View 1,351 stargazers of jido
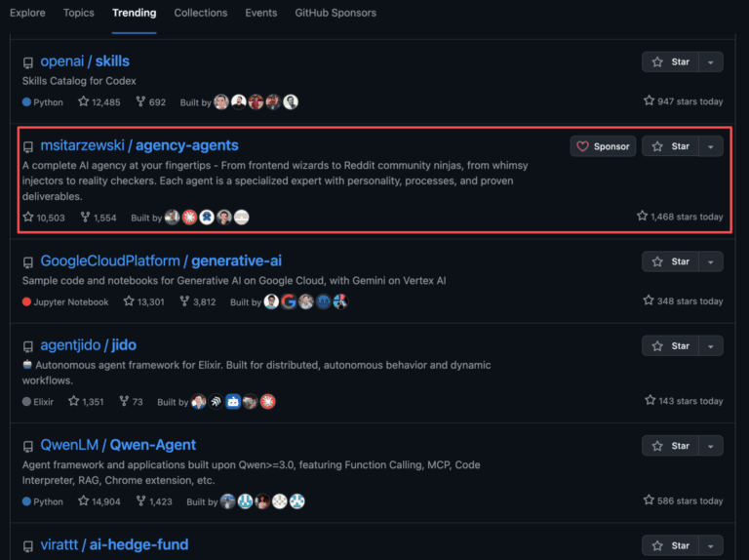 pyautogui.click(x=86, y=401)
